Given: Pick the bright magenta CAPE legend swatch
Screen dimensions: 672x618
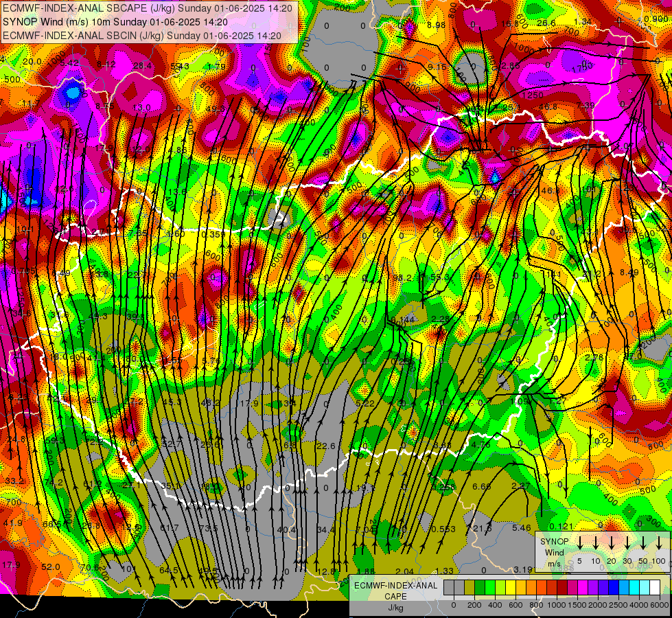Looking at the screenshot, I should coord(583,588).
